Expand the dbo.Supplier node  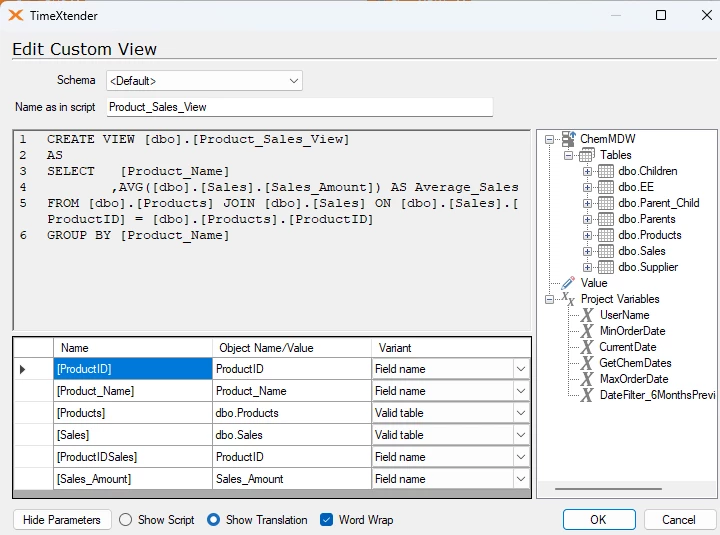[x=587, y=267]
